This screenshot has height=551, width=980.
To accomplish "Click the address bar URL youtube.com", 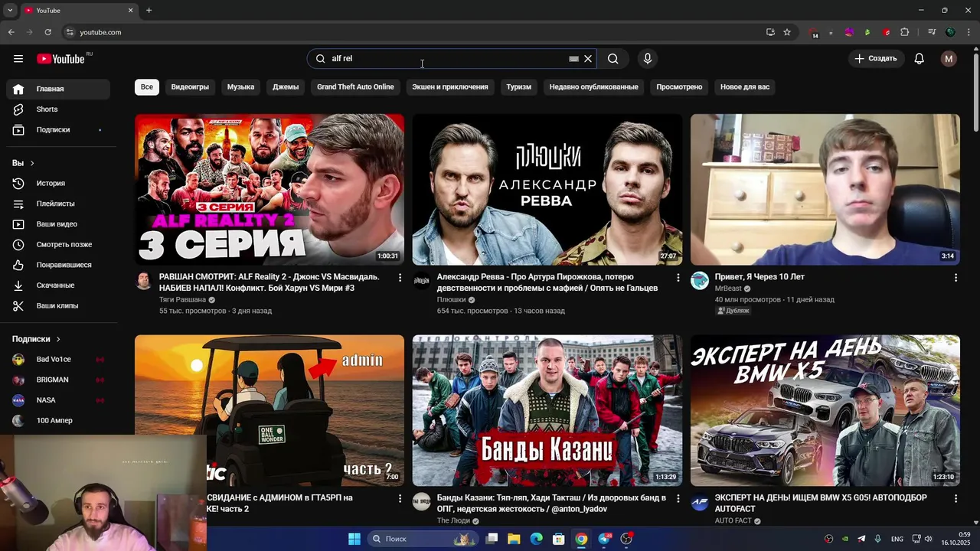I will coord(100,32).
